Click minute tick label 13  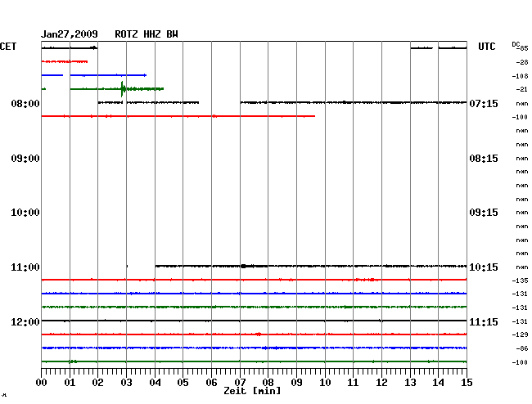(x=410, y=382)
